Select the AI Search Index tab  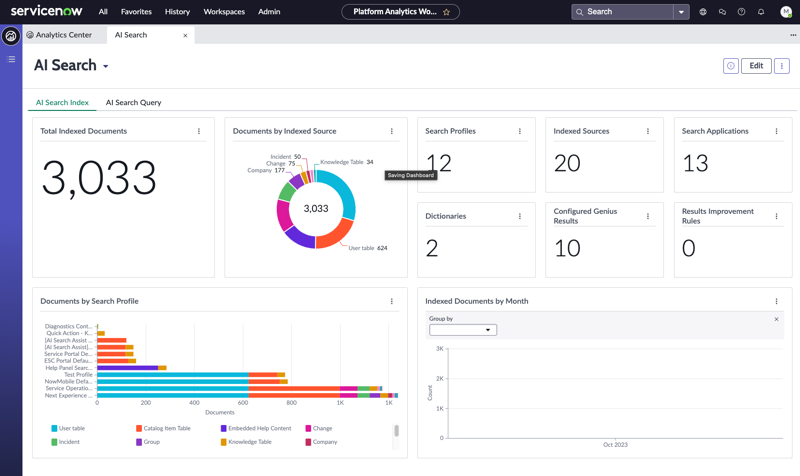pyautogui.click(x=62, y=103)
